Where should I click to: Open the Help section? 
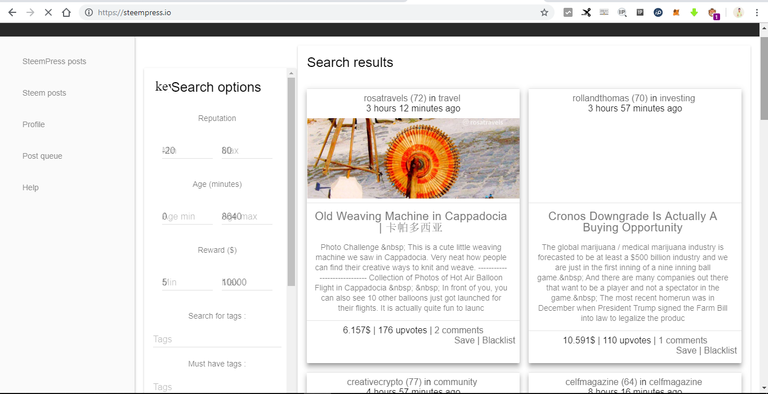[30, 187]
